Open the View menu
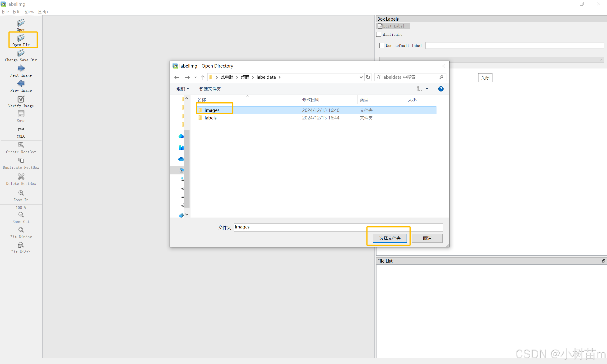Image resolution: width=607 pixels, height=364 pixels. [29, 12]
